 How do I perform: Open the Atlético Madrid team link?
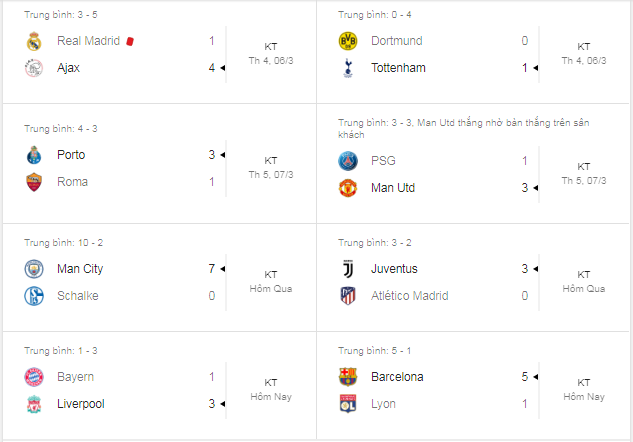pyautogui.click(x=410, y=296)
